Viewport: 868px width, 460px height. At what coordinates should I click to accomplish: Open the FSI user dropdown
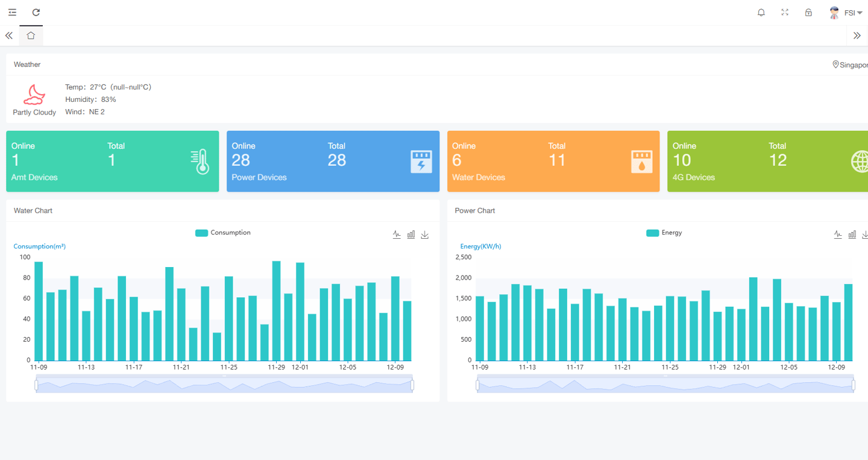[853, 13]
